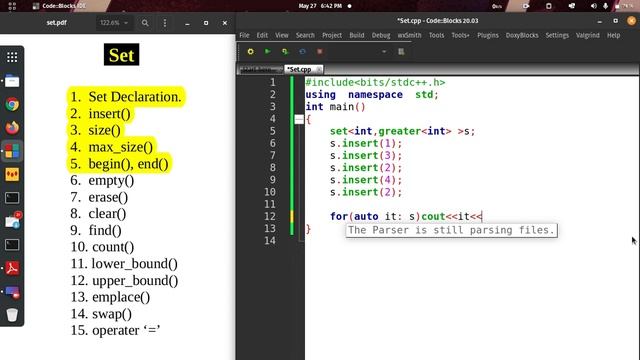Screen dimensions: 640x360
Task: Collapse the main() fold marker at line 4
Action: pyautogui.click(x=299, y=119)
